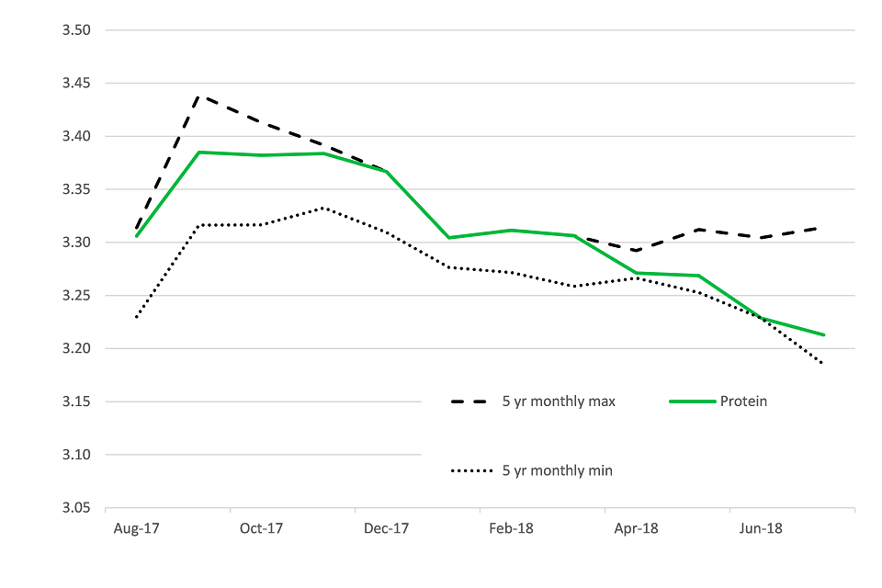
Task: Select the "Protein" legend label
Action: click(x=743, y=401)
